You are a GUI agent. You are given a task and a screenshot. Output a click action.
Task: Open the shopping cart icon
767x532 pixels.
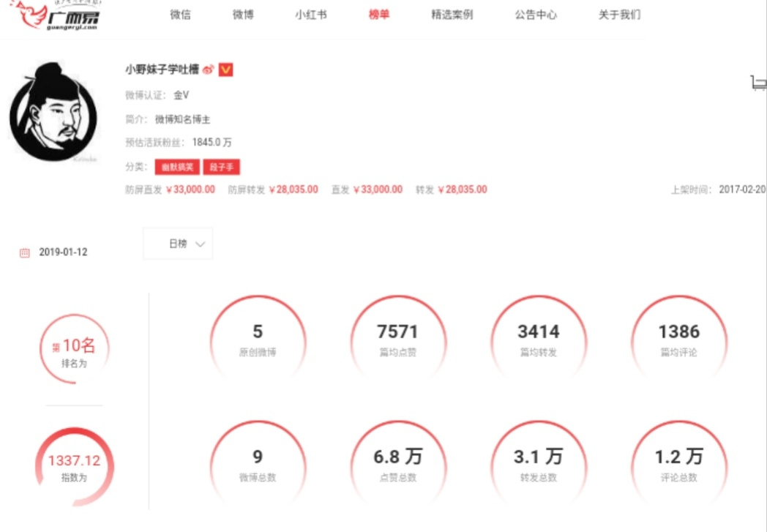[759, 83]
